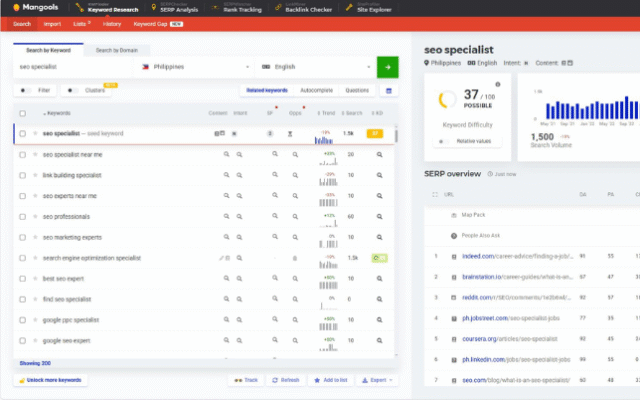Tick the select-all keywords header checkbox
This screenshot has height=400, width=640.
[x=22, y=113]
